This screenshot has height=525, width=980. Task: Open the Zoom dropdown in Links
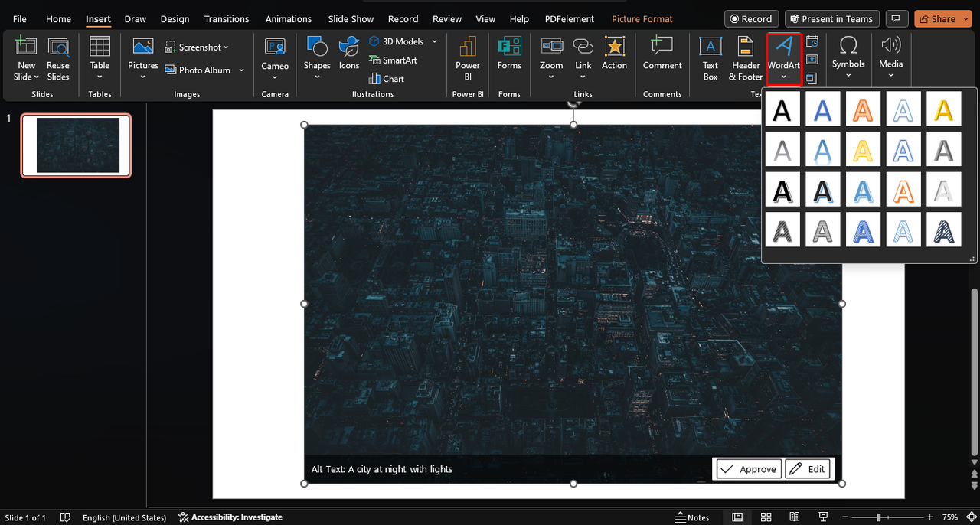coord(551,77)
